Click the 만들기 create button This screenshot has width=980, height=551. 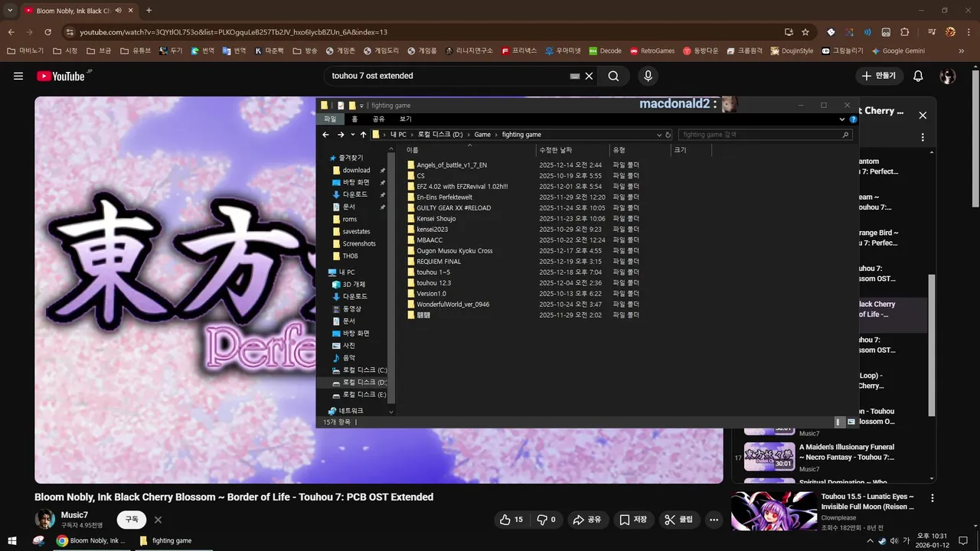pyautogui.click(x=879, y=76)
